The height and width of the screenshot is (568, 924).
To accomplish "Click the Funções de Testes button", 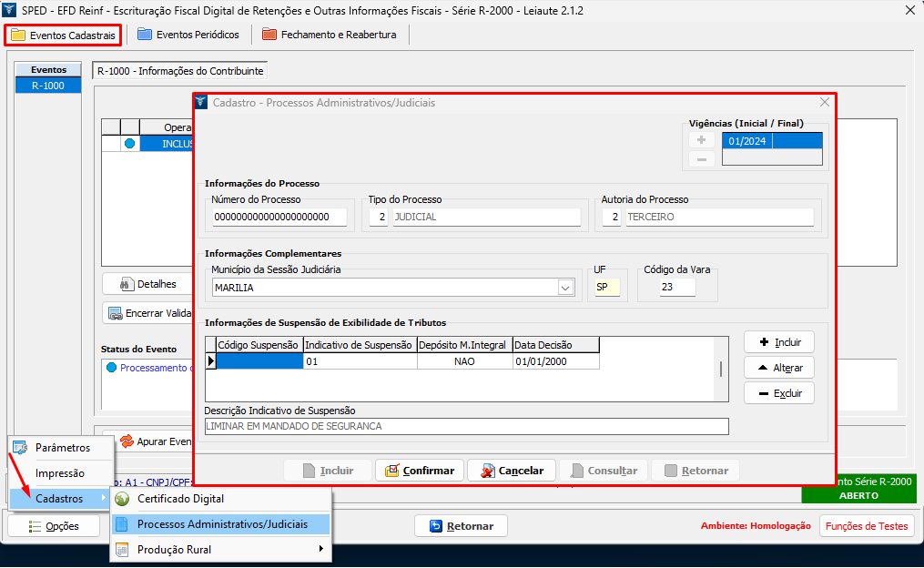I will [x=867, y=526].
